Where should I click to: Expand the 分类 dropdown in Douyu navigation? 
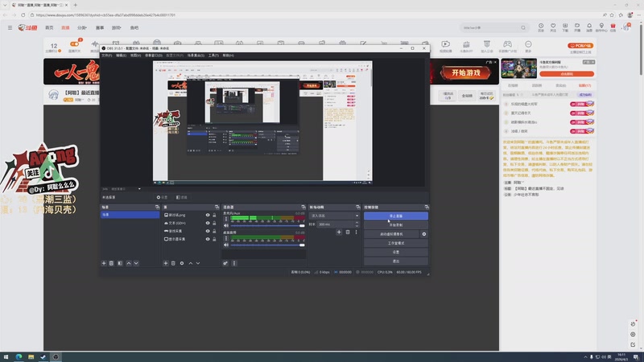82,28
